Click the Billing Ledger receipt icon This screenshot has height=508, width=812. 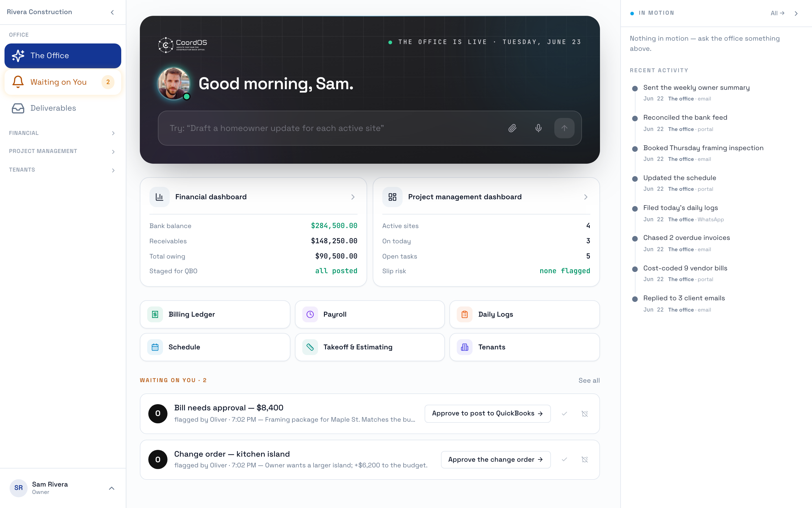(x=155, y=314)
